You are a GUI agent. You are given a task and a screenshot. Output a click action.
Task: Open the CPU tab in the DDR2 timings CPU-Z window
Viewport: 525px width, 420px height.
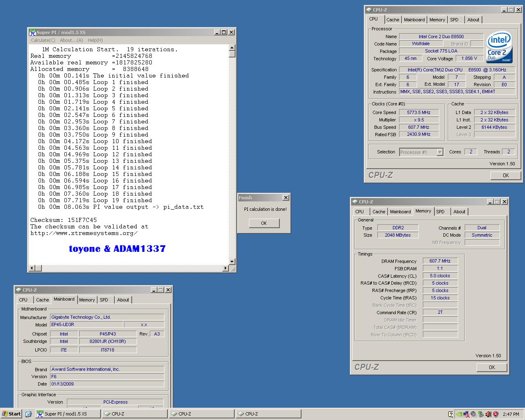(360, 212)
